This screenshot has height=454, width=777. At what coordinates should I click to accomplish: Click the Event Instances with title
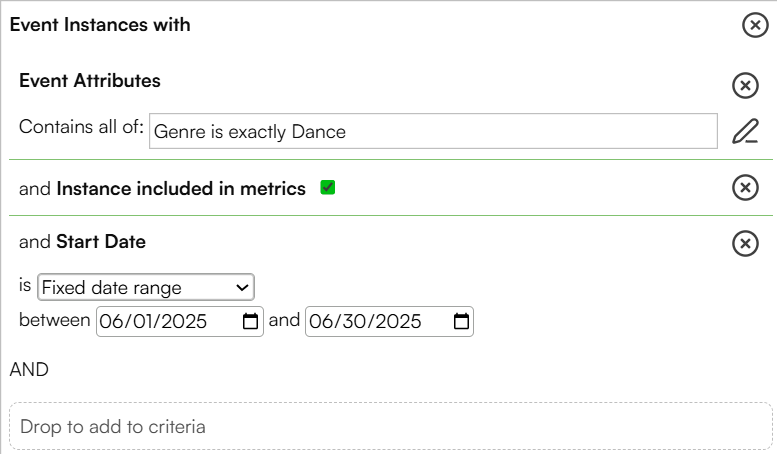(x=100, y=24)
